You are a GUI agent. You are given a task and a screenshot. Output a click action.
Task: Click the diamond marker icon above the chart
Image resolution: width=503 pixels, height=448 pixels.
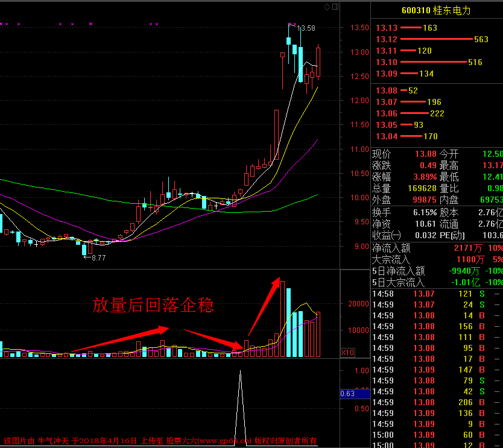(327, 7)
